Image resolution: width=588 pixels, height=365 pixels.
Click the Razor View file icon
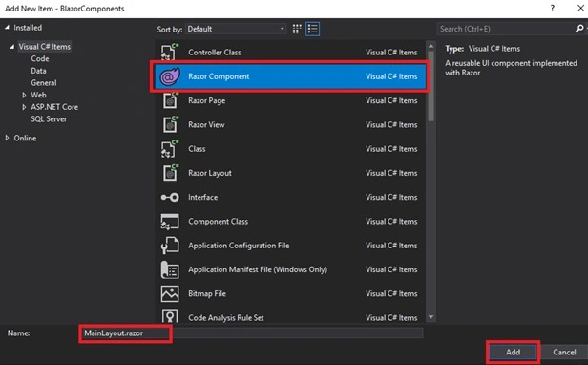click(x=170, y=124)
